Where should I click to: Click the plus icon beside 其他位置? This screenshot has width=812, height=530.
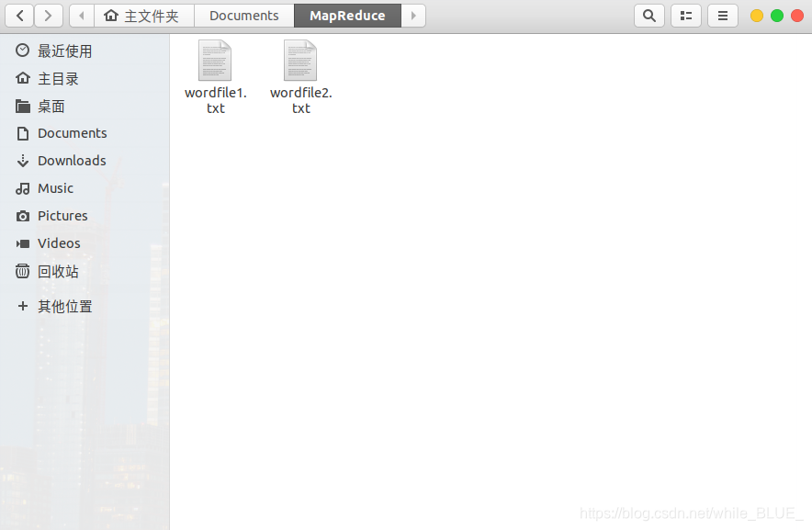[22, 306]
